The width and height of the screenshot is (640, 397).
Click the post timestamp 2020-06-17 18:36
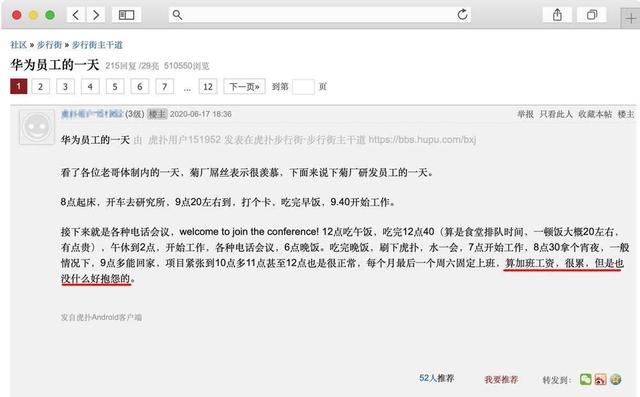click(200, 114)
